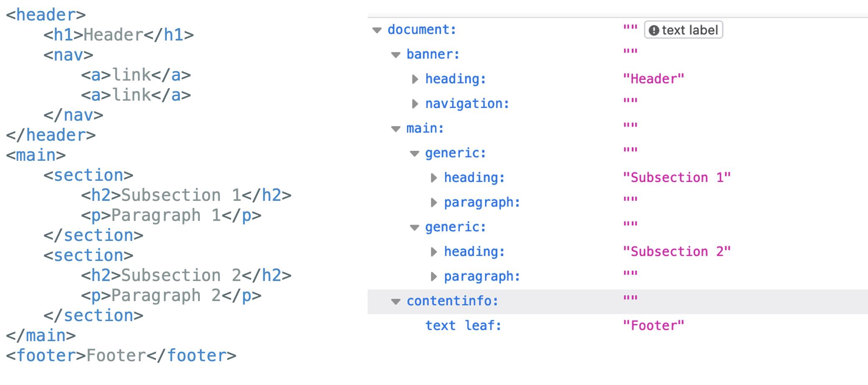
Task: Click the contentinfo label in the tree
Action: click(452, 301)
